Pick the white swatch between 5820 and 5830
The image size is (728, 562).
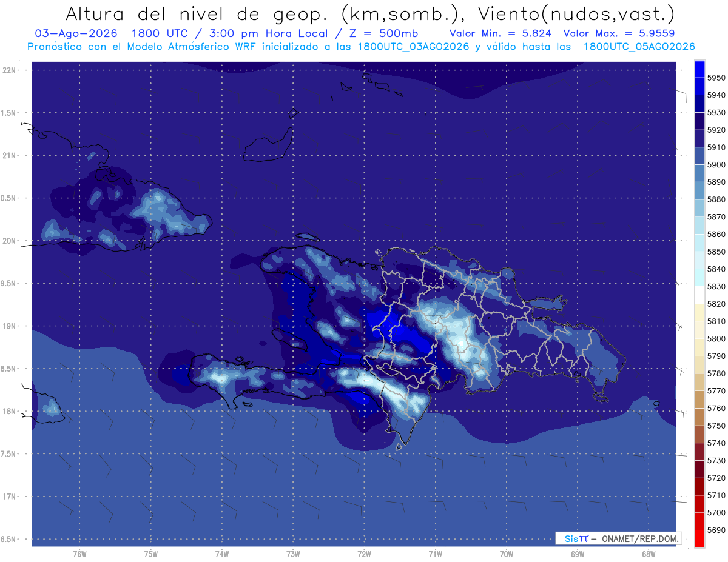[x=699, y=295]
